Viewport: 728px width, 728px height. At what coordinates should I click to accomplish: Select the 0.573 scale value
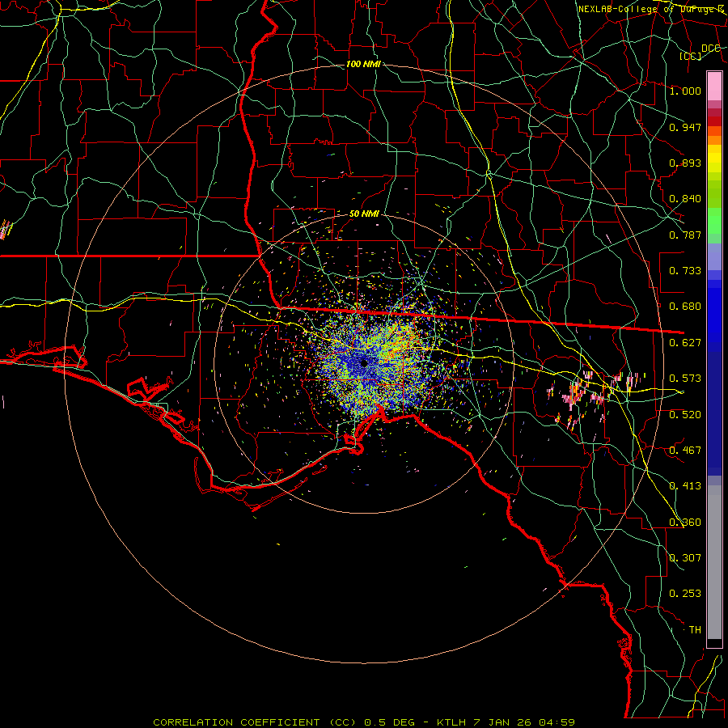685,379
